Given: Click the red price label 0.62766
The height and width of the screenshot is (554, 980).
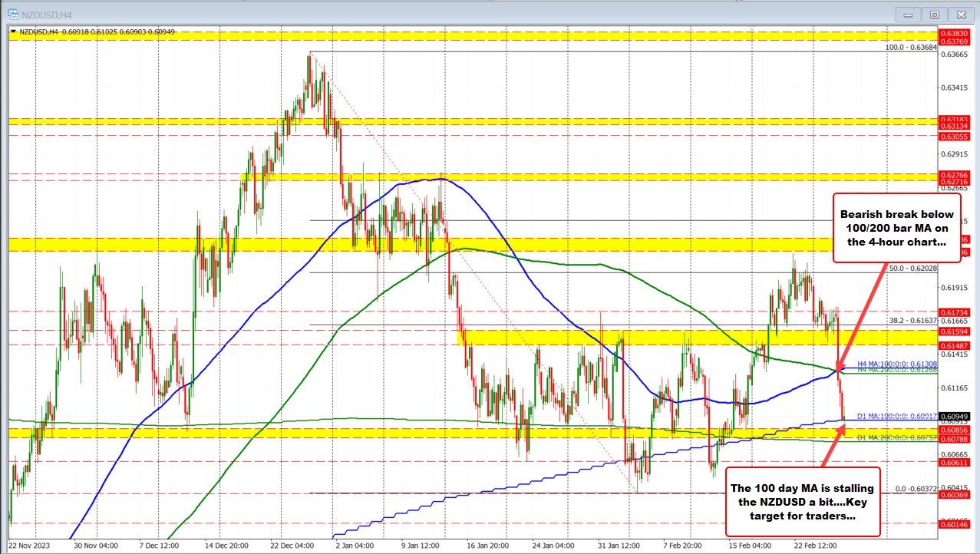Looking at the screenshot, I should coord(956,176).
